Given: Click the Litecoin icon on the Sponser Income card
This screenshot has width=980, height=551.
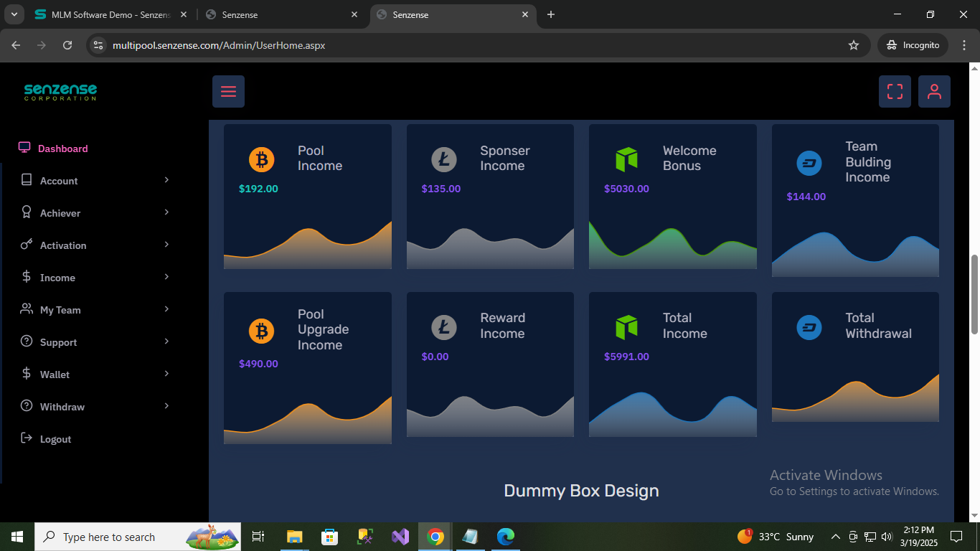Looking at the screenshot, I should (x=444, y=159).
